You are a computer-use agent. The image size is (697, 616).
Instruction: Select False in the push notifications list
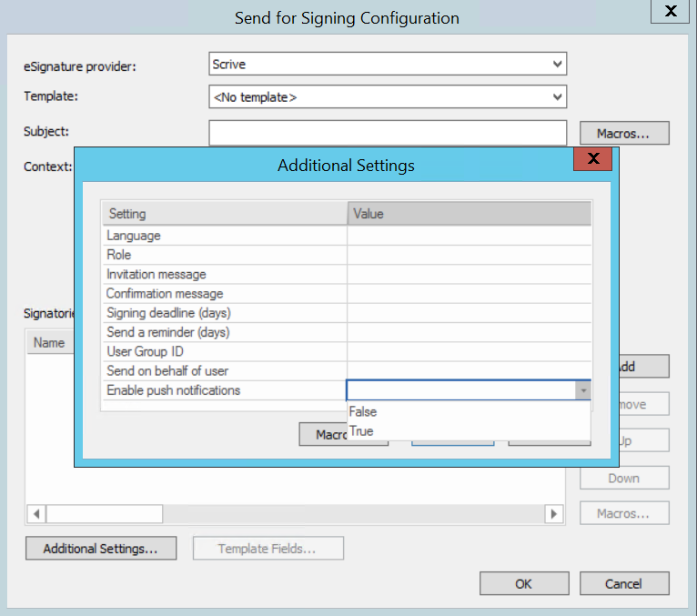pyautogui.click(x=469, y=411)
